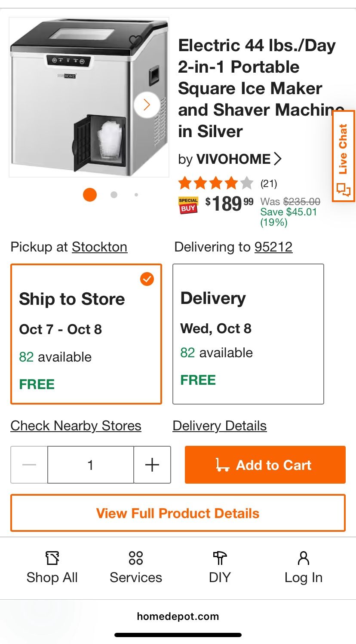Increase quantity with plus button
Viewport: 356px width, 644px height.
pyautogui.click(x=152, y=465)
